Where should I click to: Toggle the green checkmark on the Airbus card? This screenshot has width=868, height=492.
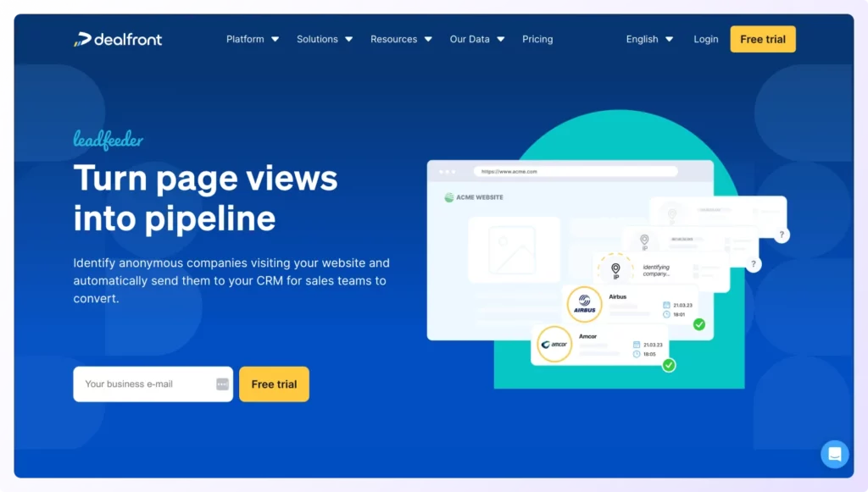click(698, 324)
